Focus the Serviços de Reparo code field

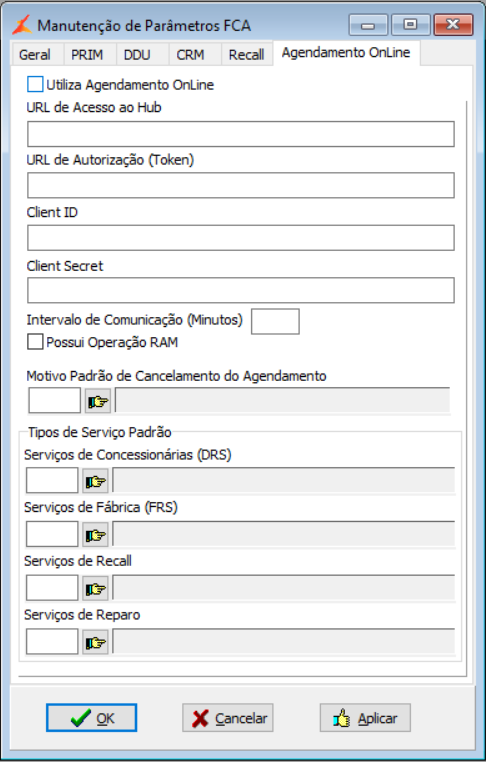point(52,641)
